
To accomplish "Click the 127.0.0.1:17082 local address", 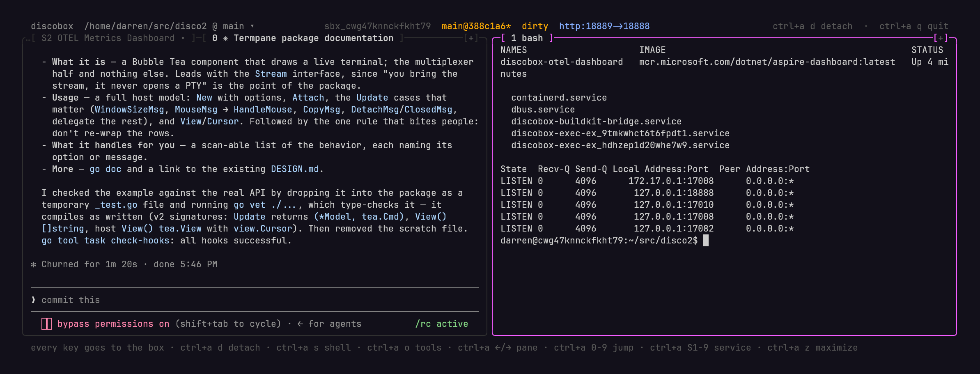I will (674, 229).
